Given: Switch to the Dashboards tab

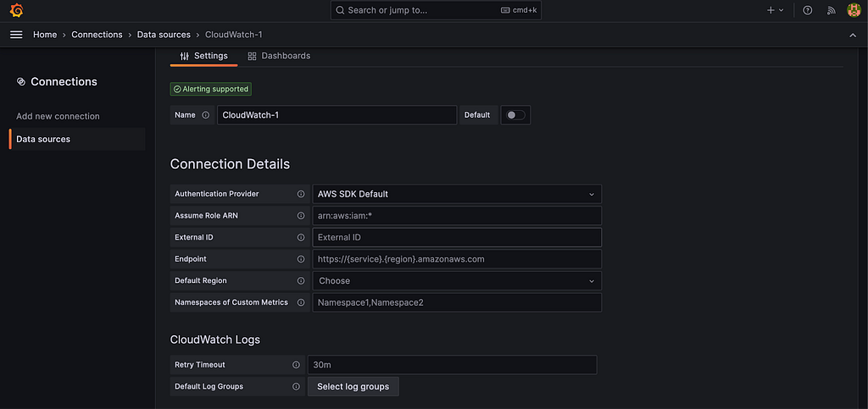Looking at the screenshot, I should [279, 56].
